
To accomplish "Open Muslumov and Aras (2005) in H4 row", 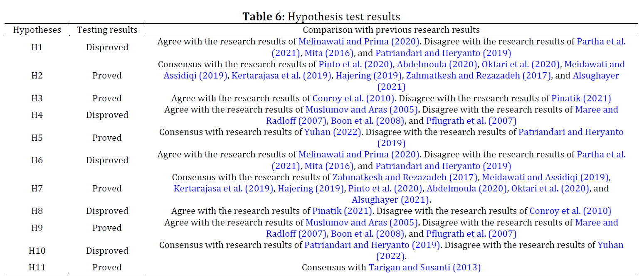I will 362,110.
